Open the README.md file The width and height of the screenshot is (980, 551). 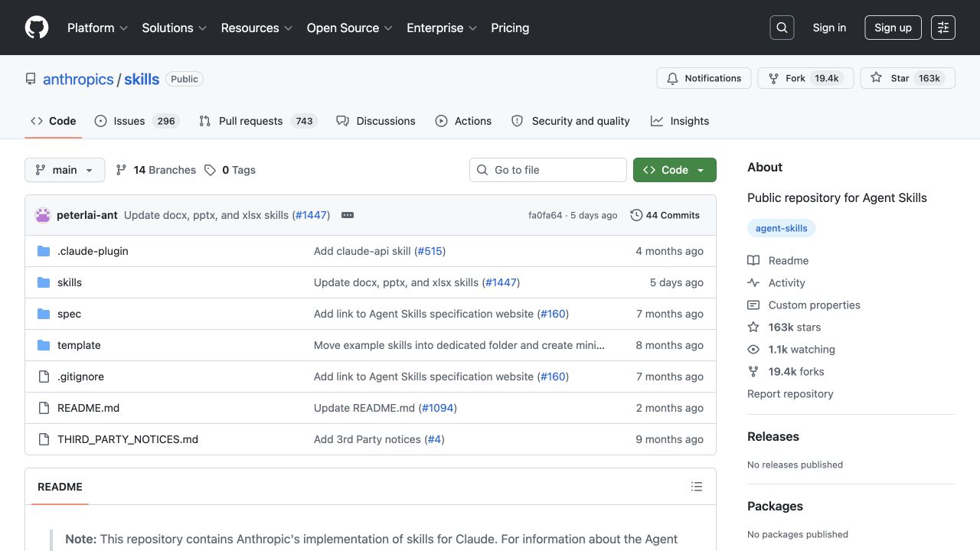[89, 408]
